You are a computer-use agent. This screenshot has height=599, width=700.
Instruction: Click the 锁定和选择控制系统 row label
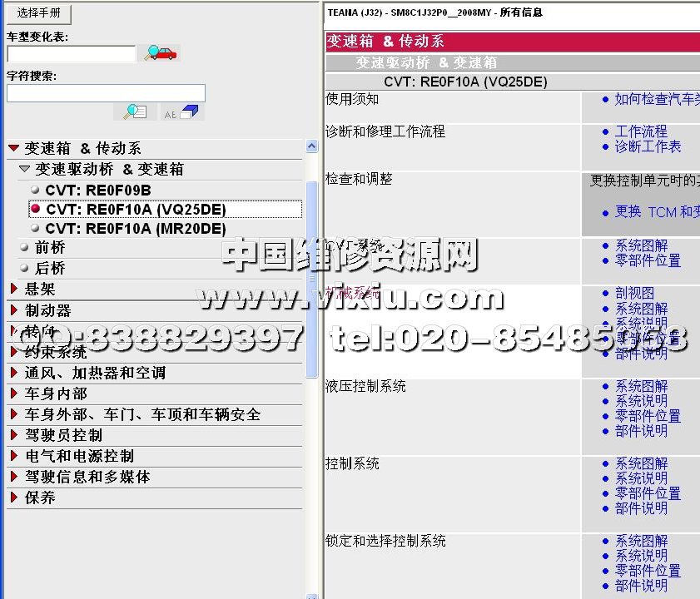pyautogui.click(x=385, y=541)
